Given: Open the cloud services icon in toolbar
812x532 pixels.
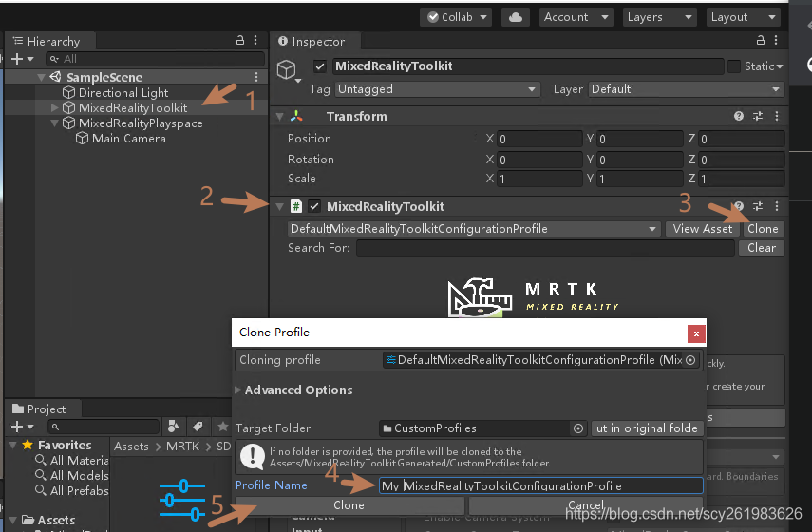Looking at the screenshot, I should pos(516,17).
